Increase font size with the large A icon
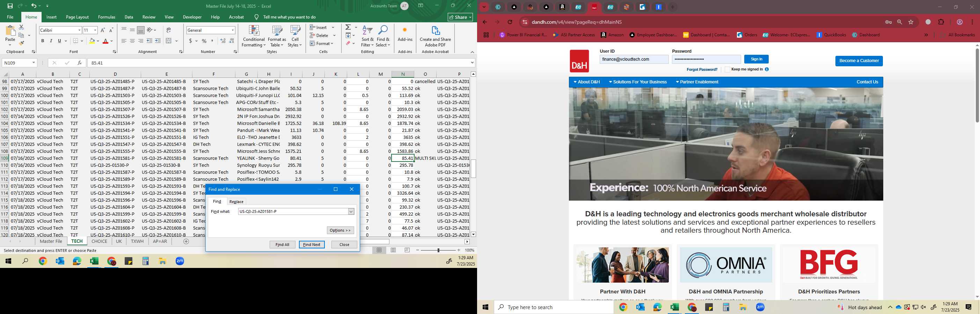980x314 pixels. tap(103, 30)
